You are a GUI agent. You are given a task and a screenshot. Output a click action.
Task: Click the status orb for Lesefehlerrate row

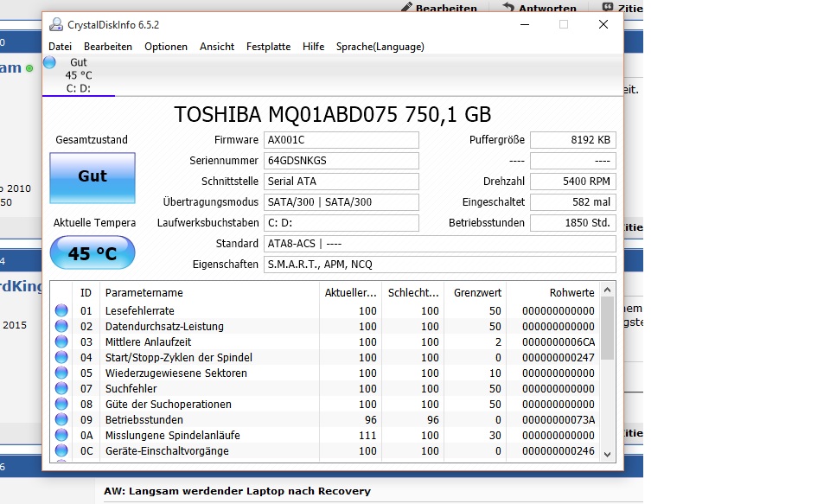[61, 310]
